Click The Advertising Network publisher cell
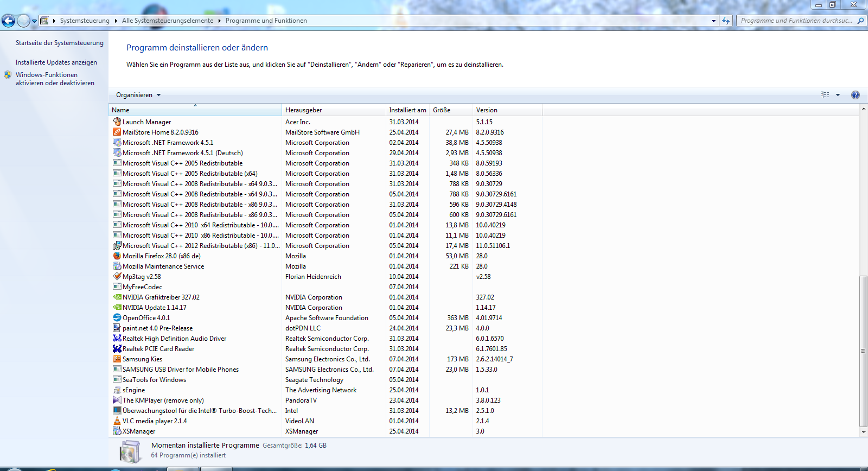This screenshot has width=868, height=471. click(x=321, y=390)
